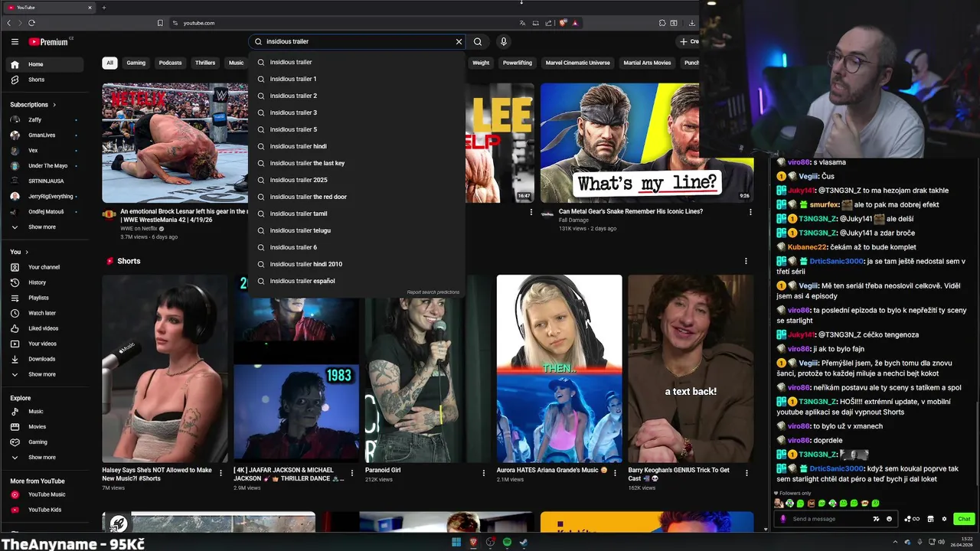Open a new browser tab
The image size is (980, 551).
(x=103, y=8)
